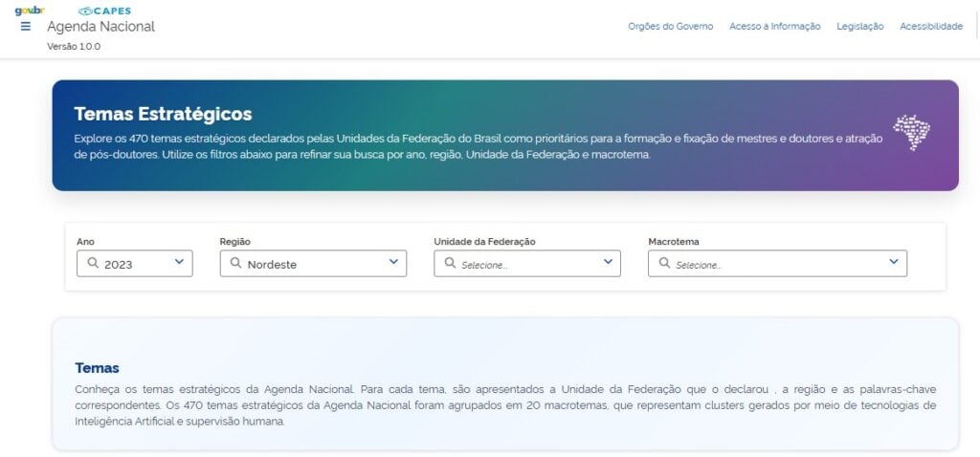Image resolution: width=980 pixels, height=457 pixels.
Task: Click the magnifier icon in Região field
Action: tap(235, 263)
